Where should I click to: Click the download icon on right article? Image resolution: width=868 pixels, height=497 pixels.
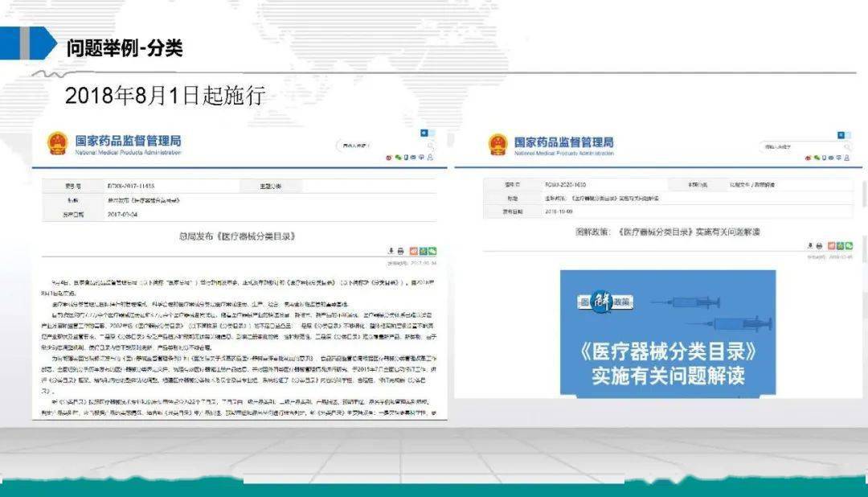(810, 245)
